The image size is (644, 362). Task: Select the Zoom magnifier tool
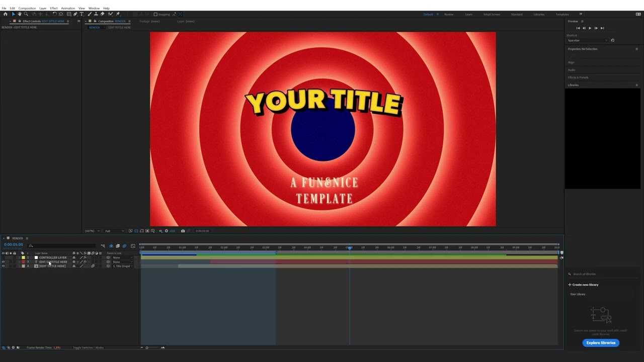(x=26, y=14)
